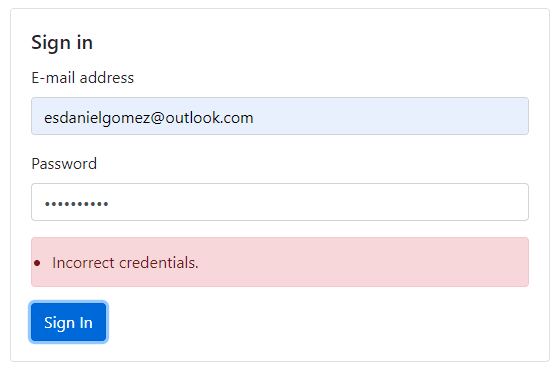Click the word Incorrect in the error
Screen dimensions: 558x373
point(83,263)
